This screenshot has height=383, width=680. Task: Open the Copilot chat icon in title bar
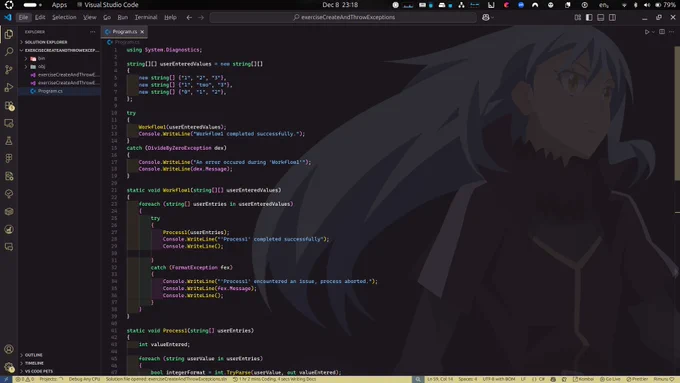coord(486,17)
